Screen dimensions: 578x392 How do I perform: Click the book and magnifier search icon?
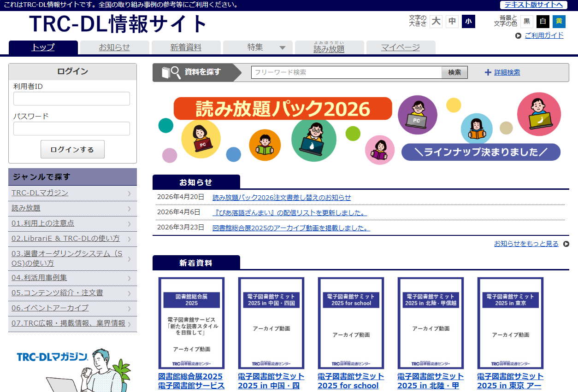171,72
